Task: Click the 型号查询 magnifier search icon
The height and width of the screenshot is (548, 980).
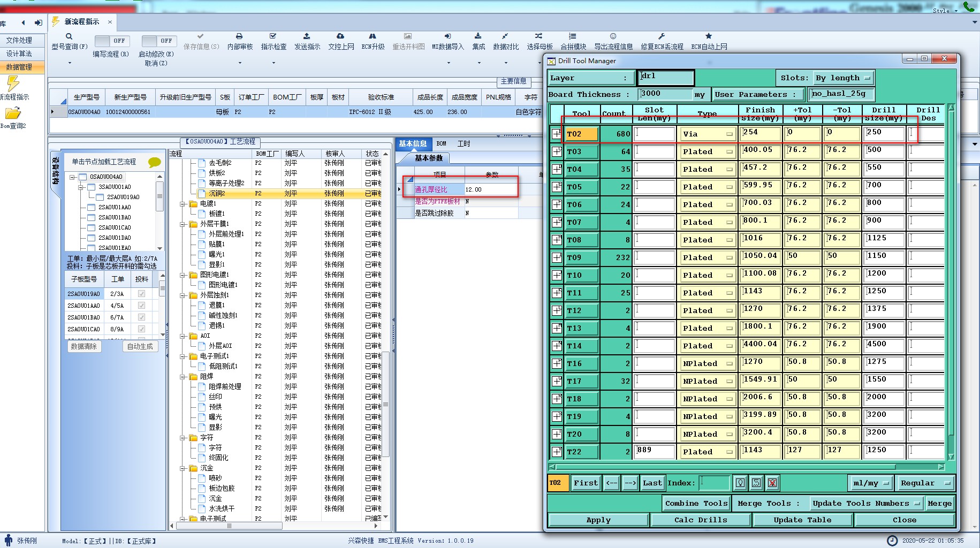Action: pos(69,36)
